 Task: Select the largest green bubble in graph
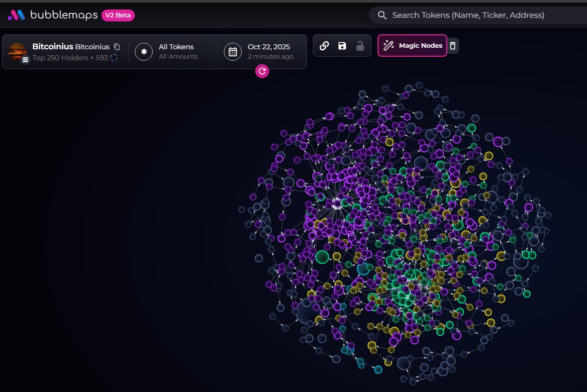[322, 257]
